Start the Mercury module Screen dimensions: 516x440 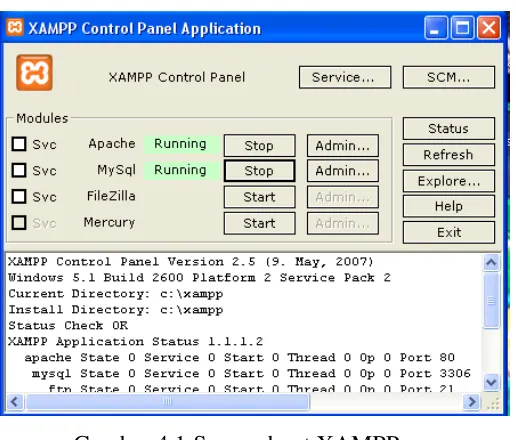point(259,223)
